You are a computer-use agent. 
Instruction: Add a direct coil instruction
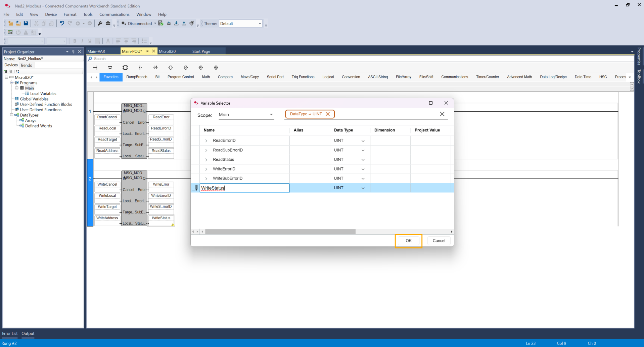[x=171, y=68]
